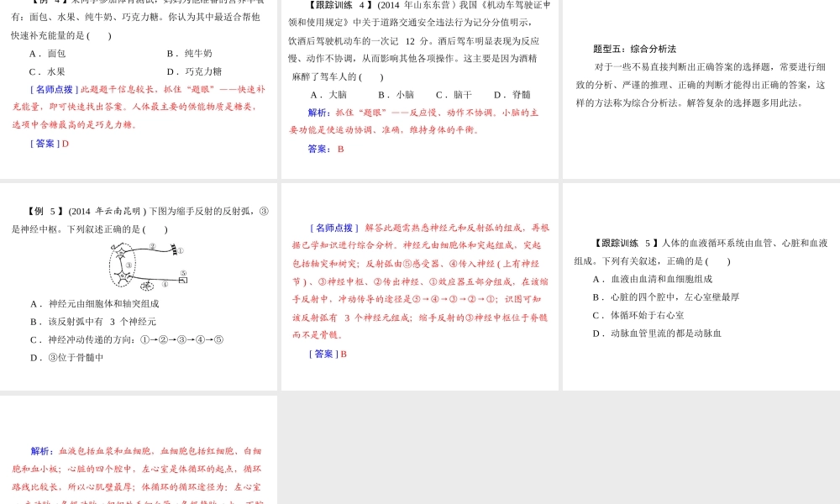Click the [答案] D line
This screenshot has height=504, width=840.
pyautogui.click(x=50, y=144)
